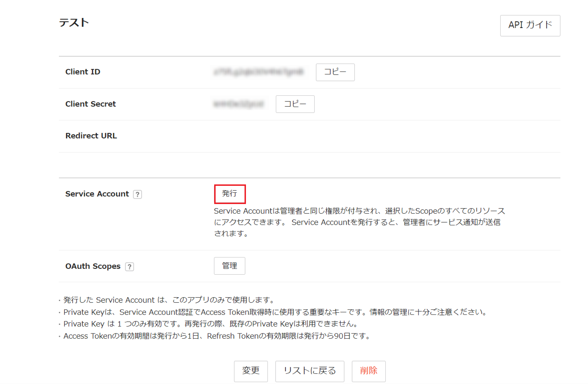Click the OAuth Scopes label text
The image size is (588, 384).
click(x=93, y=266)
